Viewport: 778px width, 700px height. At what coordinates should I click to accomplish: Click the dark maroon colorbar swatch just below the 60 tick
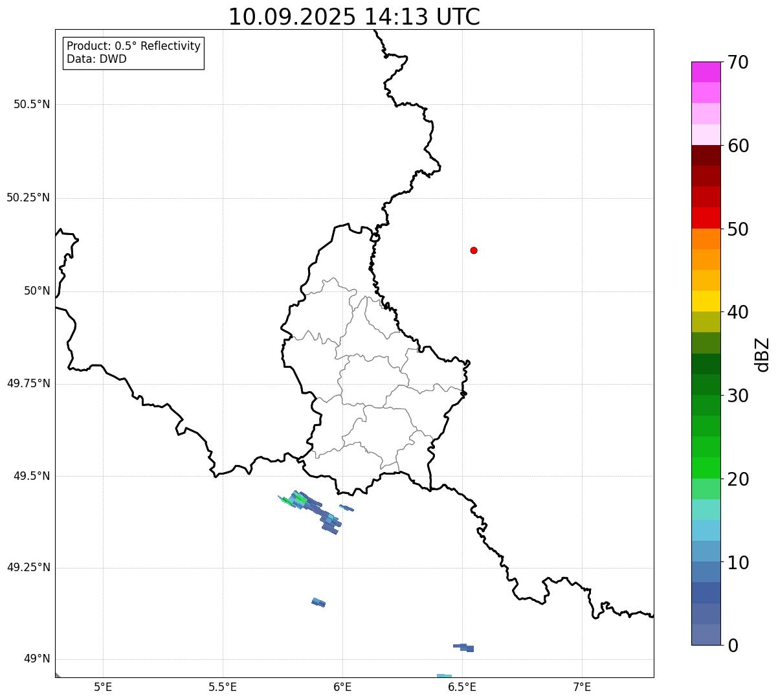tap(706, 155)
